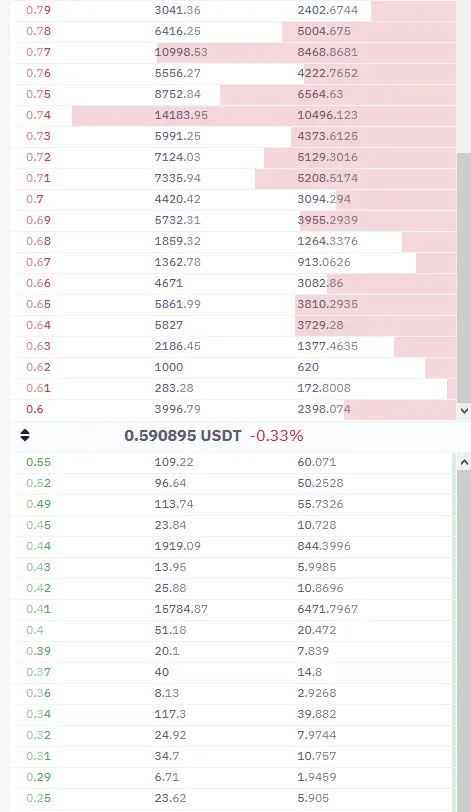Select the 0.44 bid price row
Viewport: 471px width, 812px height.
(232, 546)
